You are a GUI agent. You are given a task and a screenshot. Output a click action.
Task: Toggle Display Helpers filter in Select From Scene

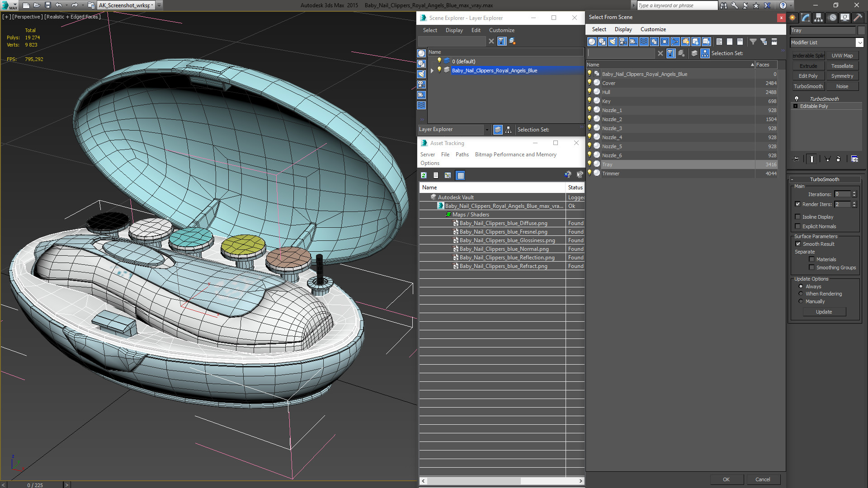click(x=633, y=42)
